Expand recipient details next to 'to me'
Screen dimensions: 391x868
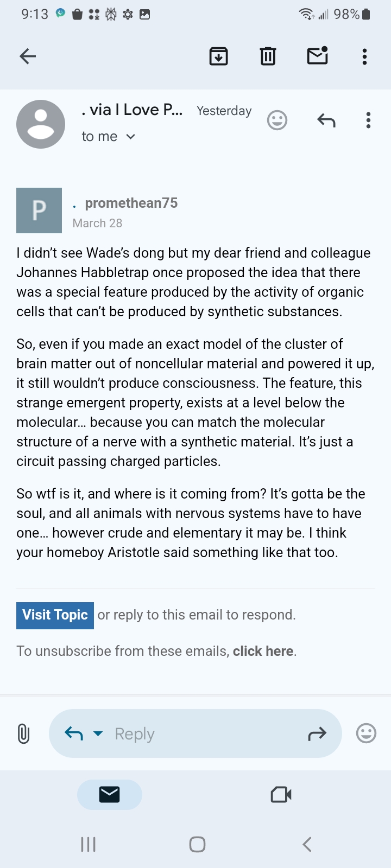pos(130,137)
